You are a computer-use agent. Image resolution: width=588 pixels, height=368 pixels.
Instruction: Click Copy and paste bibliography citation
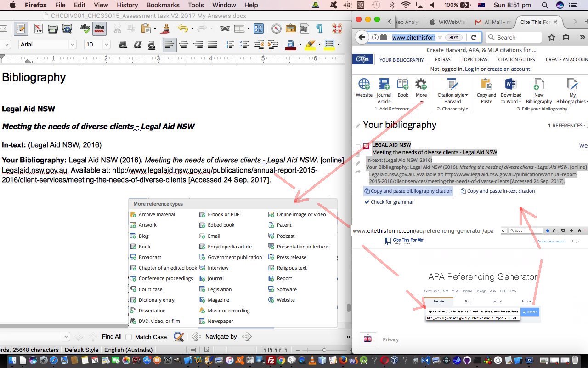coord(408,191)
